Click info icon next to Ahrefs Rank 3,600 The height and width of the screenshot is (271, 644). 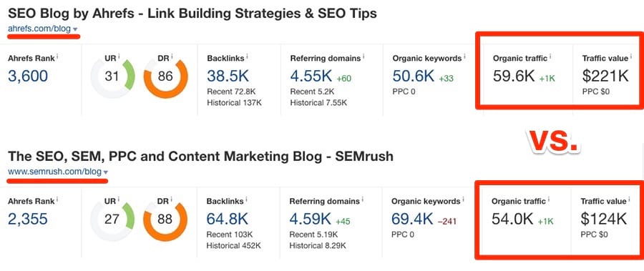point(57,56)
